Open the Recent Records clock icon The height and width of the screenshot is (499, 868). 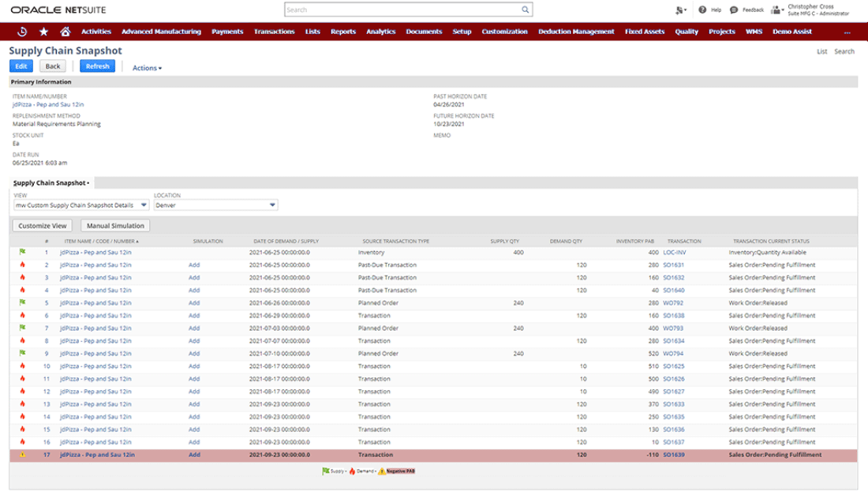pos(22,32)
